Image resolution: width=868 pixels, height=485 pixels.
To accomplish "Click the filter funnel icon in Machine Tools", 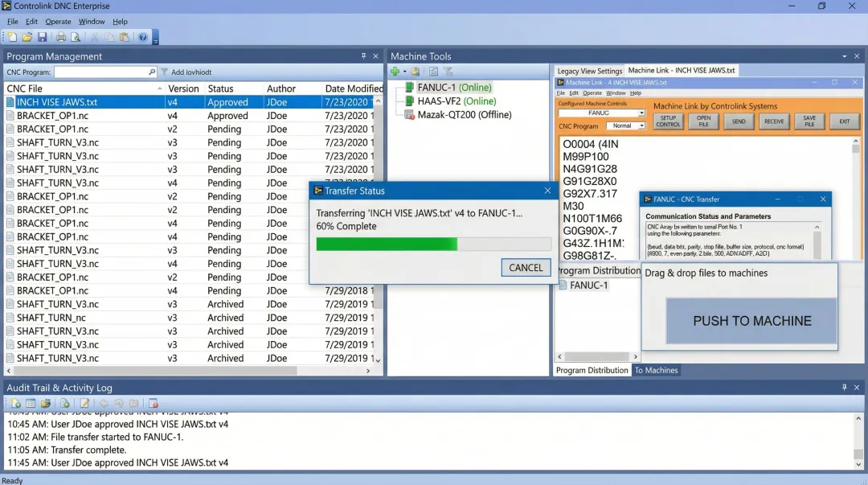I will pos(447,72).
